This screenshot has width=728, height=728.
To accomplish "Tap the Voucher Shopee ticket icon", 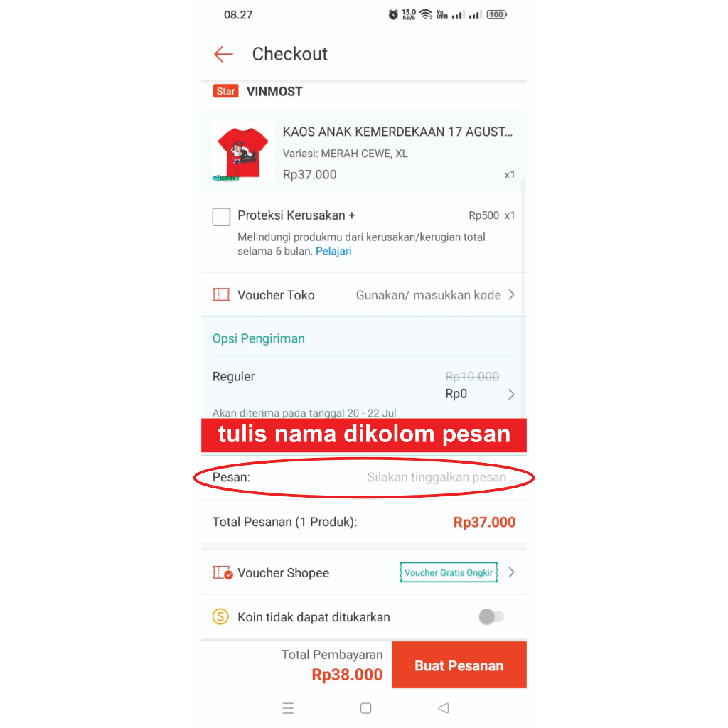I will (x=223, y=572).
